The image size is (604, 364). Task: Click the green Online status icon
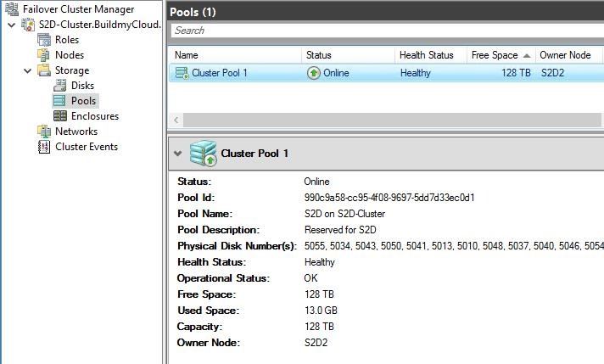click(x=314, y=73)
